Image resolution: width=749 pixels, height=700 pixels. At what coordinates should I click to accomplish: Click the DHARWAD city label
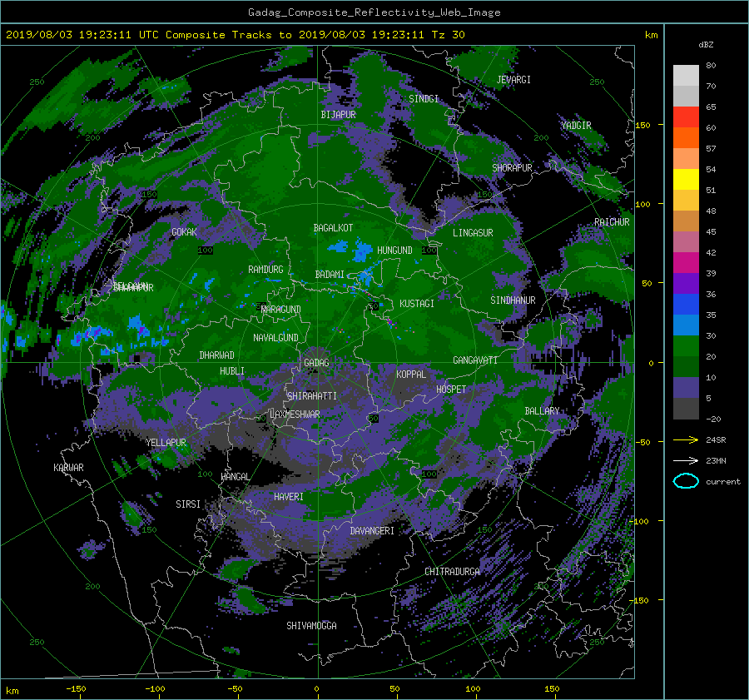[x=217, y=355]
